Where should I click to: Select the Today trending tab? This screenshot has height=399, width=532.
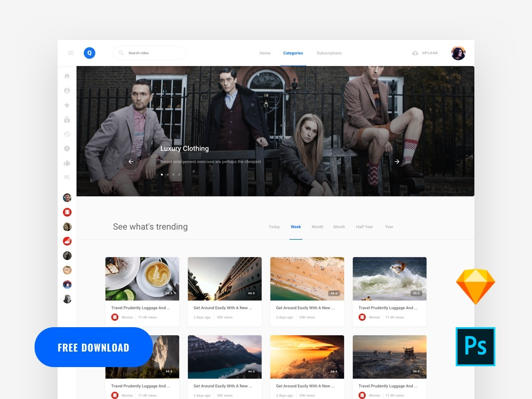(x=274, y=227)
